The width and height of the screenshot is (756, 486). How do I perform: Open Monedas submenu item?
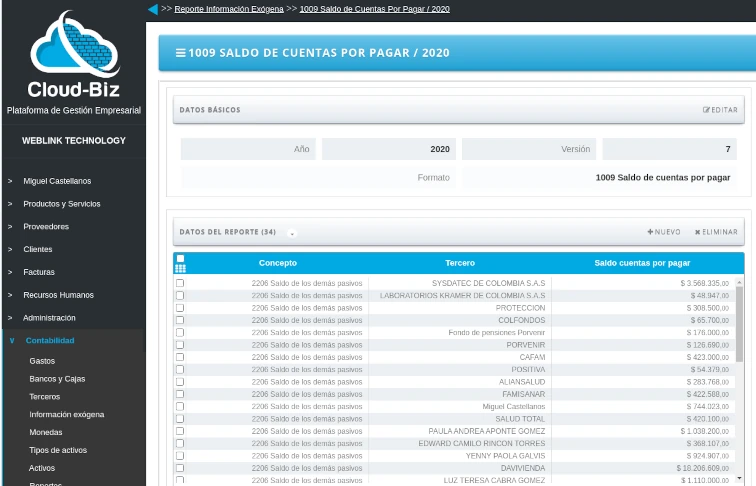(45, 432)
